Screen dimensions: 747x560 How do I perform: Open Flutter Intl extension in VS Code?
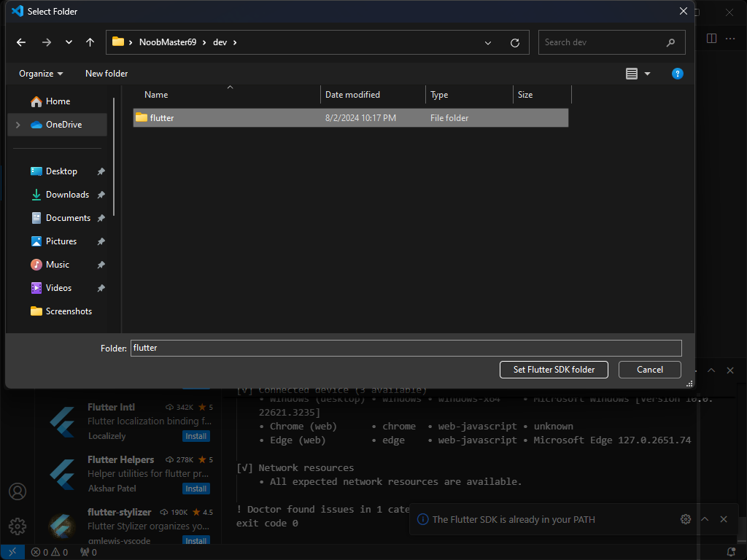(130, 421)
